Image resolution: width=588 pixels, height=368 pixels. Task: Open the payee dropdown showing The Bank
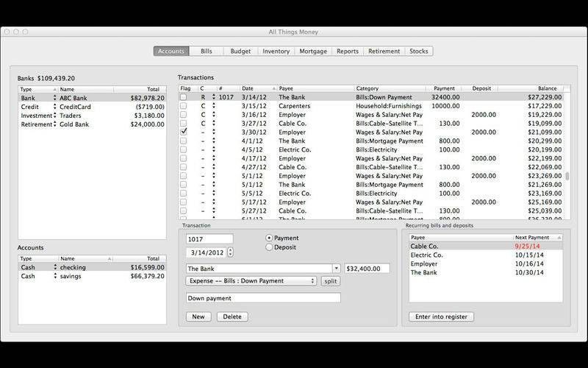point(337,269)
